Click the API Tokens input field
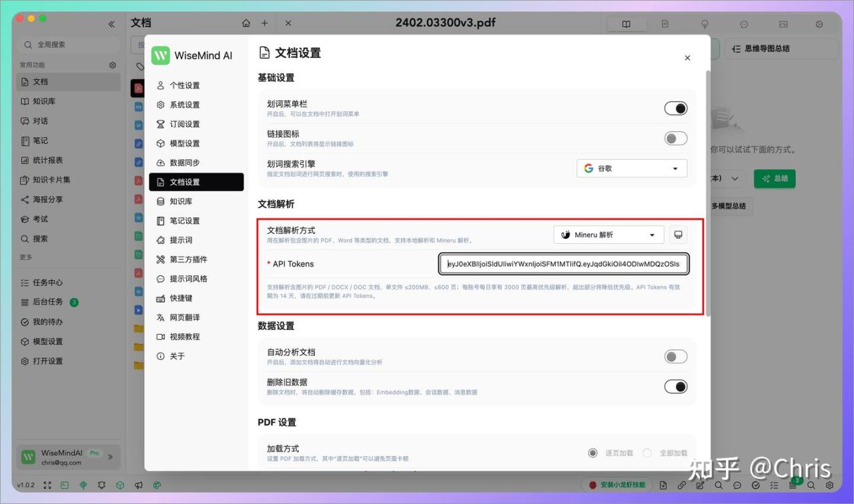 pos(564,264)
